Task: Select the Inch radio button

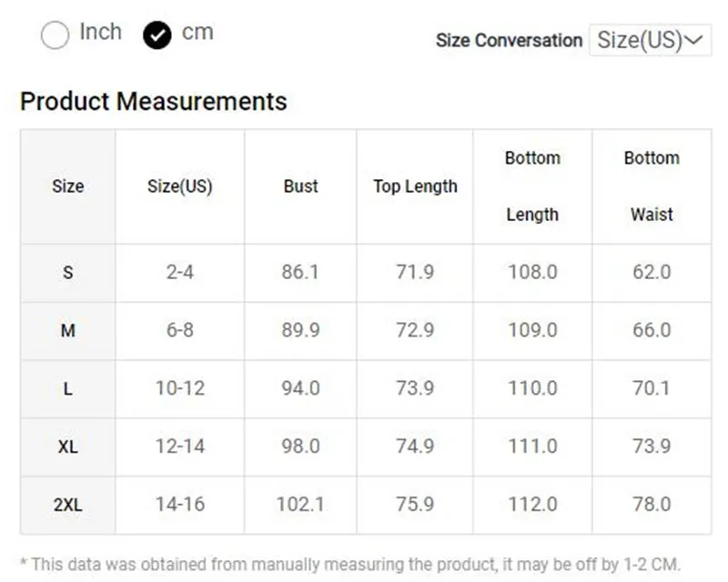Action: point(55,35)
